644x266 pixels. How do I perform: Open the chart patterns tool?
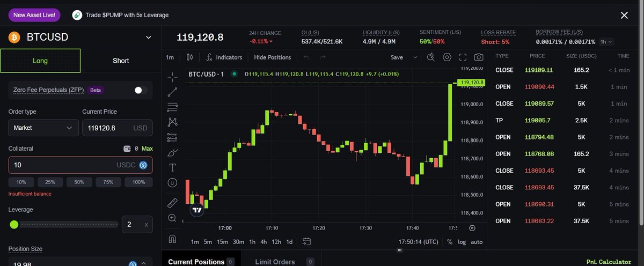tap(172, 122)
